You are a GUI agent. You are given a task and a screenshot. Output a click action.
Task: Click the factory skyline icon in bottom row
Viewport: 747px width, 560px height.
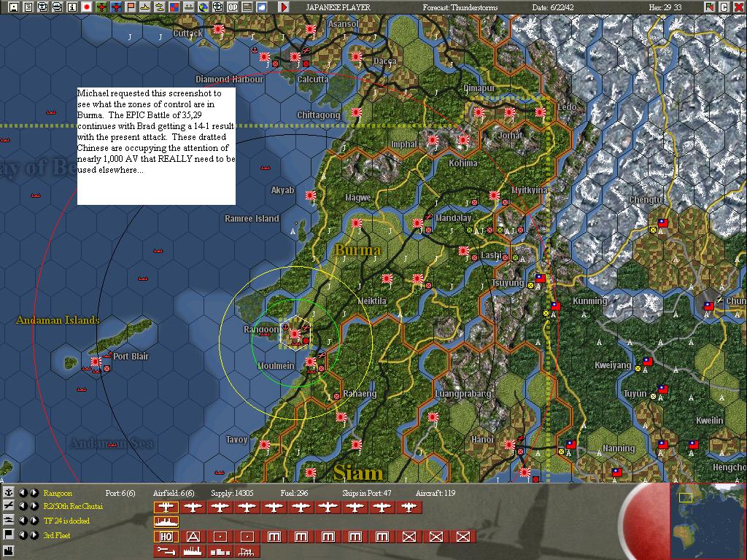click(x=193, y=551)
